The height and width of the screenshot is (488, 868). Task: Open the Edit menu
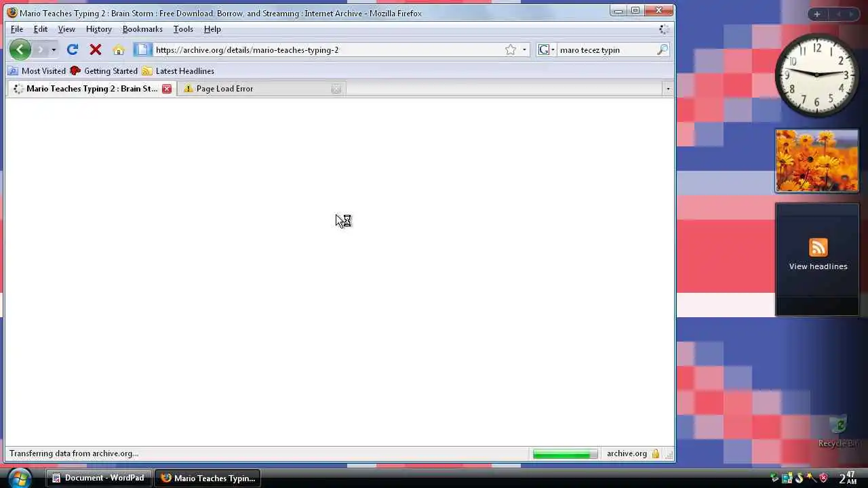click(41, 29)
